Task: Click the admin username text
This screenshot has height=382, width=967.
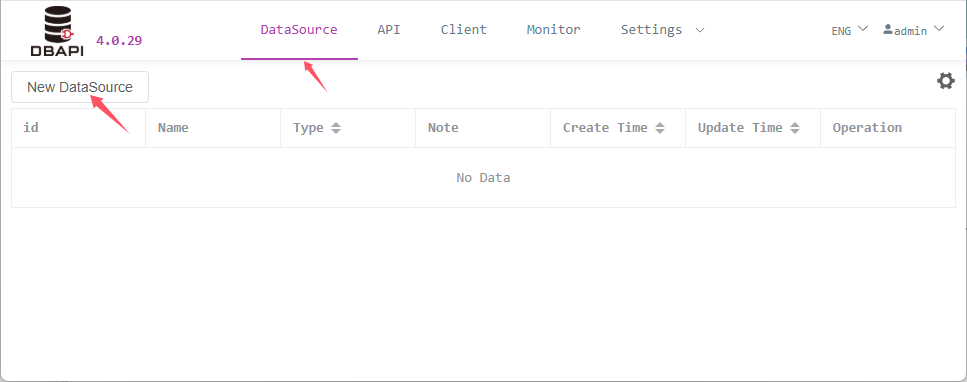Action: [910, 31]
